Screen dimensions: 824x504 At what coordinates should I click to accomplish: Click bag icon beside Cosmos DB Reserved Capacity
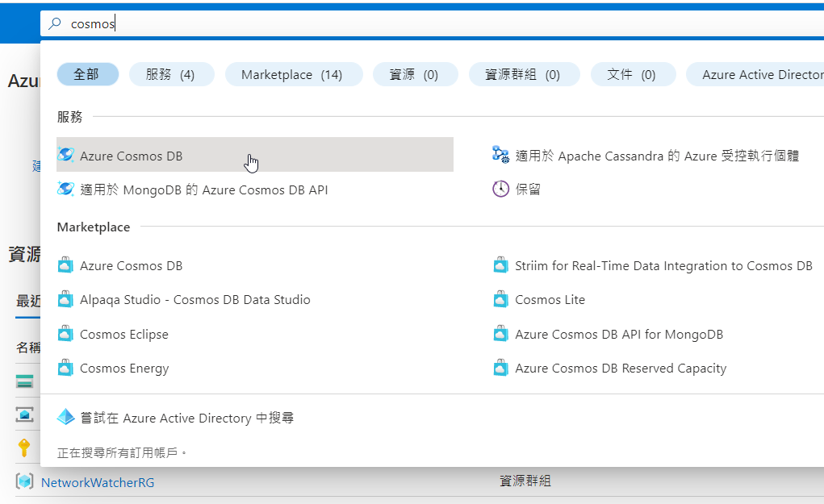point(501,368)
